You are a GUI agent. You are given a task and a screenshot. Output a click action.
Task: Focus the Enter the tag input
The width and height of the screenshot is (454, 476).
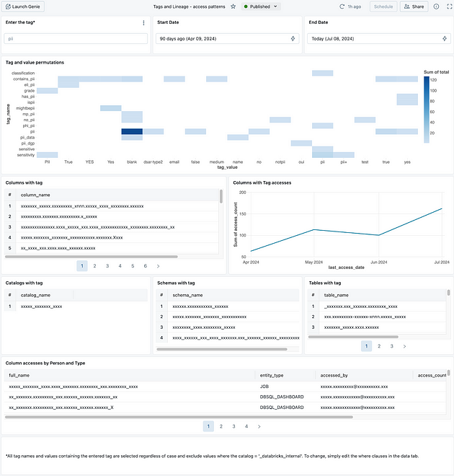click(76, 38)
